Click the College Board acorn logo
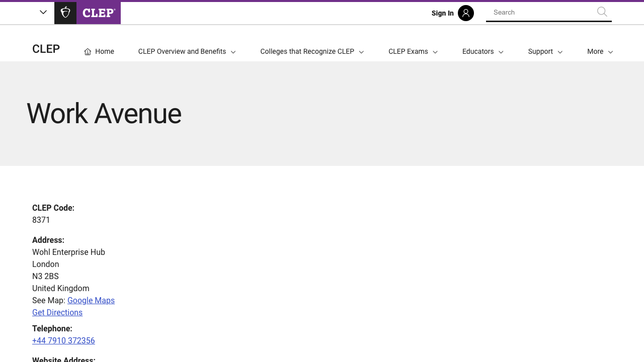The height and width of the screenshot is (362, 644). click(x=65, y=13)
